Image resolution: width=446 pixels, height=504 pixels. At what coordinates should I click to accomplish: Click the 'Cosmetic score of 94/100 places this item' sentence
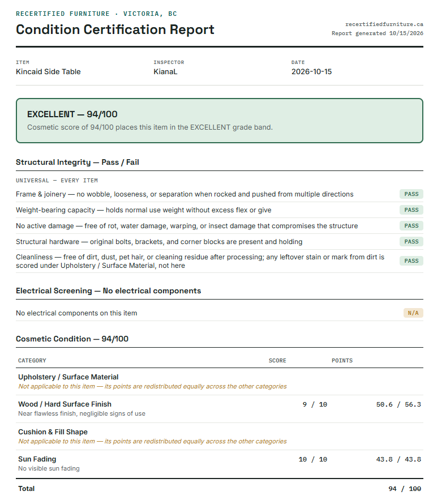tap(150, 127)
